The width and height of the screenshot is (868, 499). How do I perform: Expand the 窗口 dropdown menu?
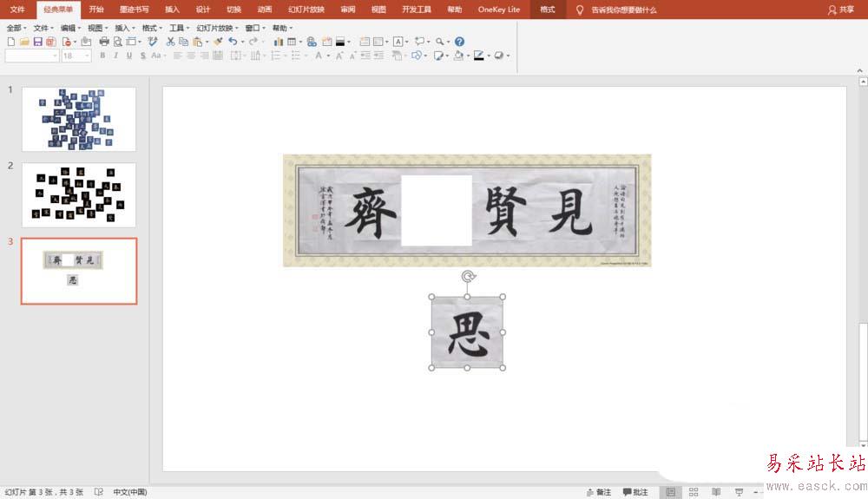coord(255,28)
